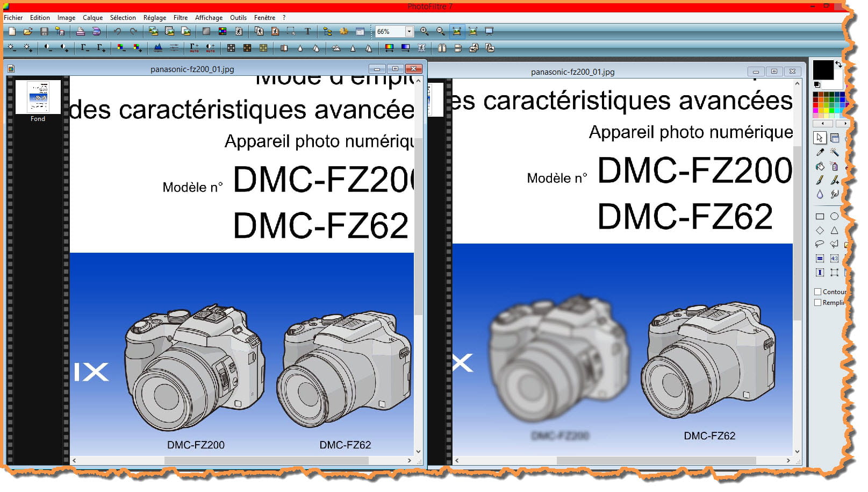Select the Selection pointer tool
Viewport: 868px width, 492px height.
point(820,138)
